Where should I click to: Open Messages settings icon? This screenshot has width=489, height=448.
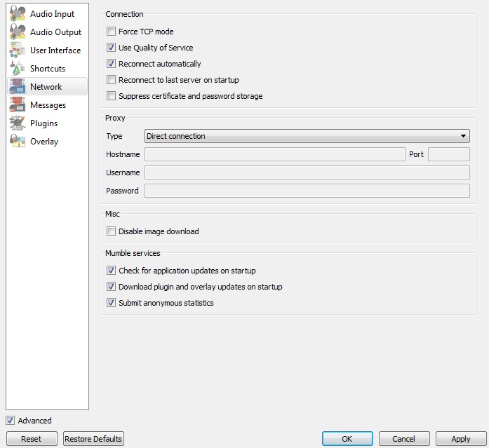18,105
